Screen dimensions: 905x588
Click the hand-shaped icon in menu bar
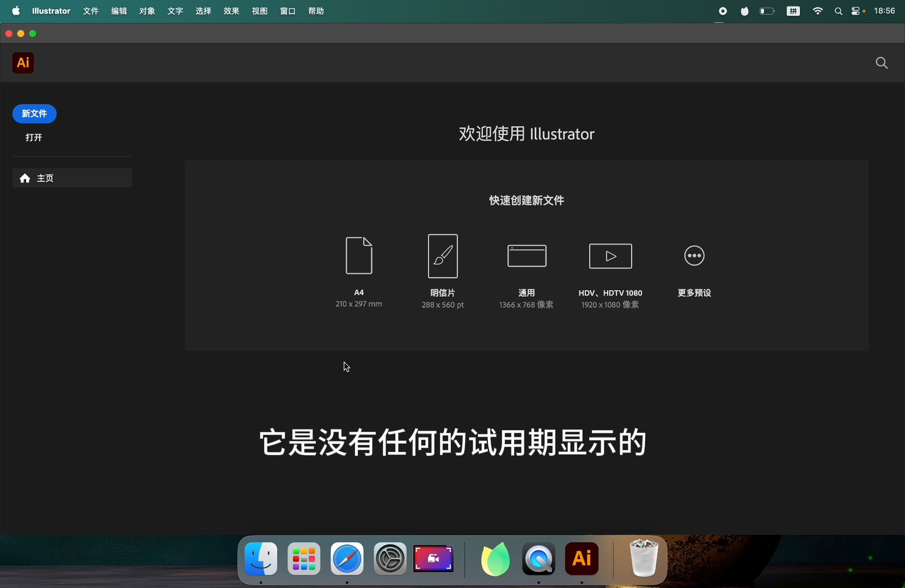tap(744, 11)
